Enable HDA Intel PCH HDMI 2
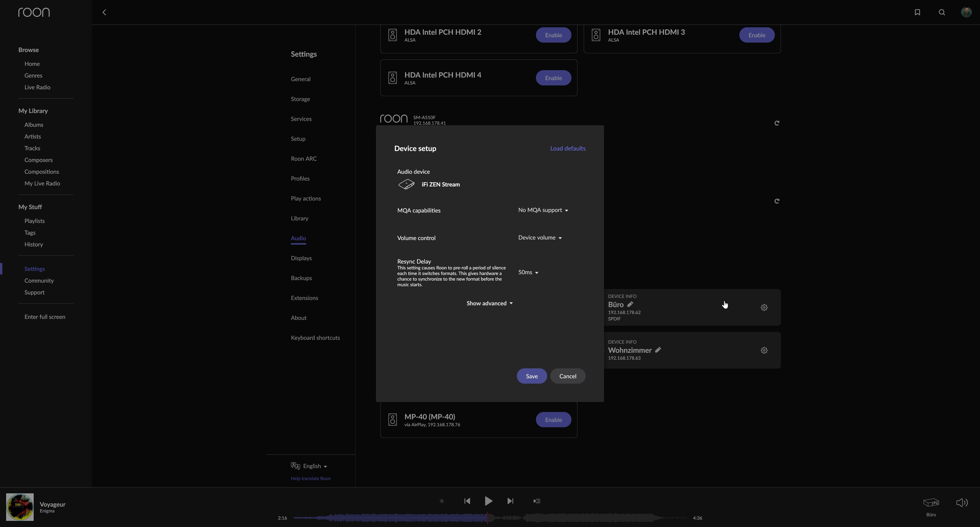This screenshot has height=527, width=980. 553,35
